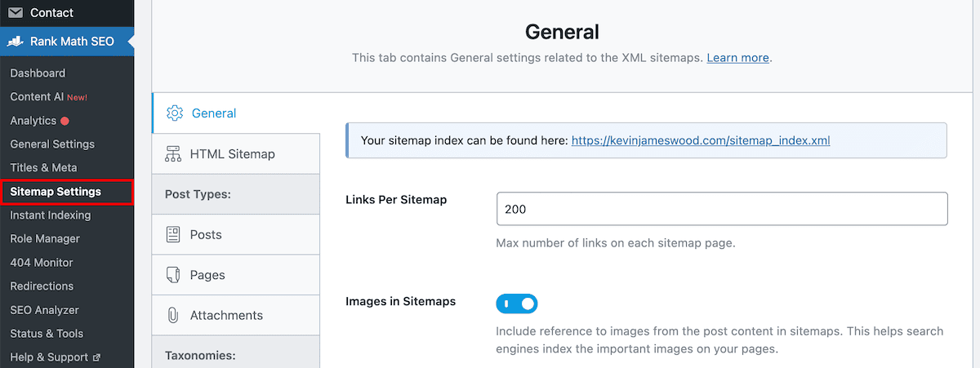
Task: Click the external link icon beside Help & Support
Action: tap(97, 357)
